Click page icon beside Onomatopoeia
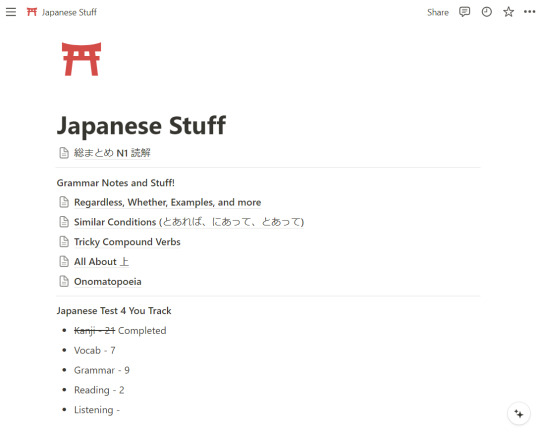The width and height of the screenshot is (540, 433). pyautogui.click(x=64, y=282)
